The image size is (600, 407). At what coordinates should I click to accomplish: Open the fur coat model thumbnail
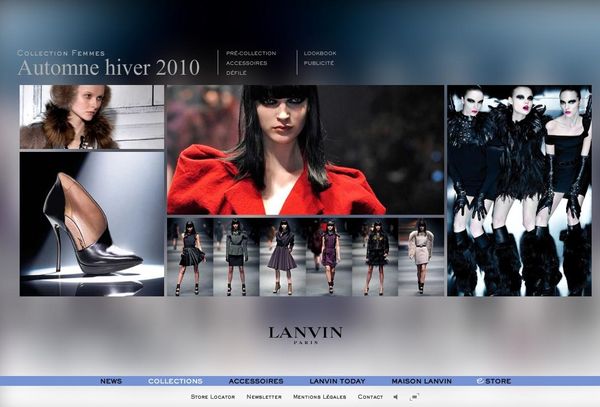click(92, 117)
